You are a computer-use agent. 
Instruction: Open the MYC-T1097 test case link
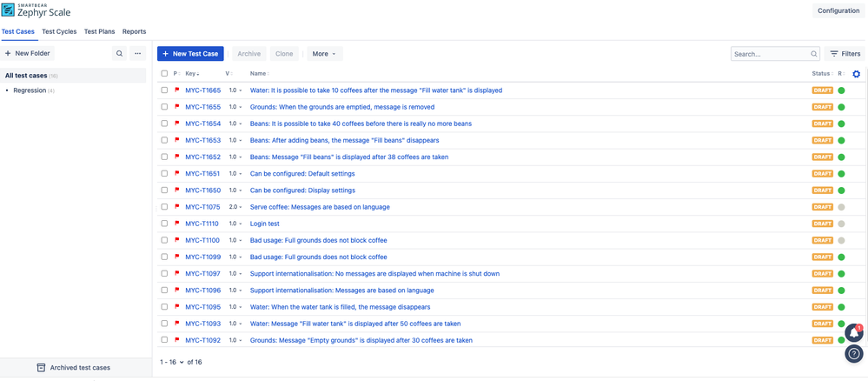point(202,273)
